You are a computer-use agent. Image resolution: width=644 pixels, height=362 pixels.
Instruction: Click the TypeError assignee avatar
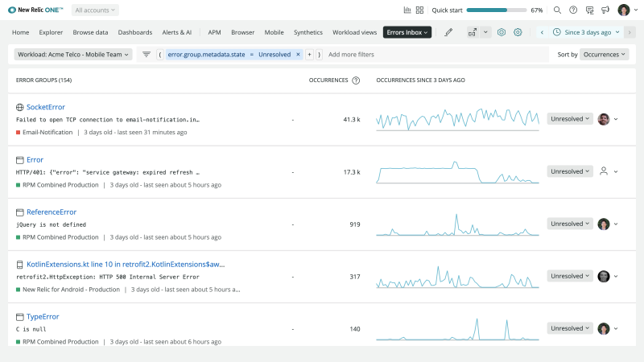click(603, 328)
